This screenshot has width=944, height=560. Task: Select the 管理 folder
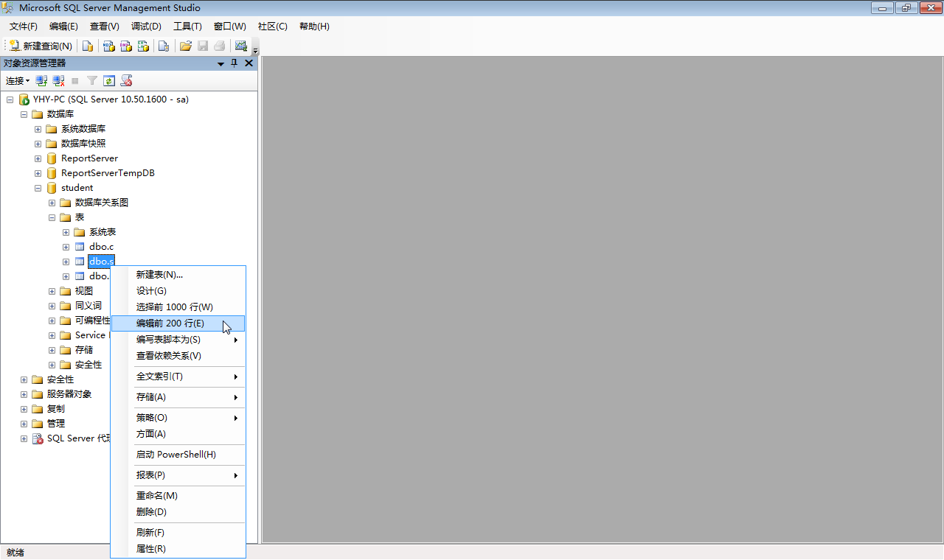pos(55,424)
